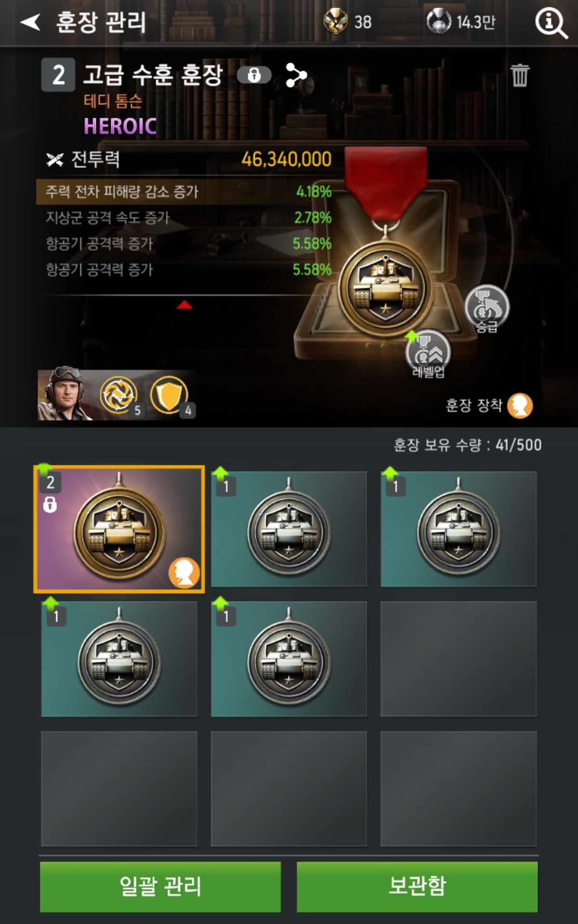Tap the gold eagle medal currency 38
The image size is (578, 924).
347,22
